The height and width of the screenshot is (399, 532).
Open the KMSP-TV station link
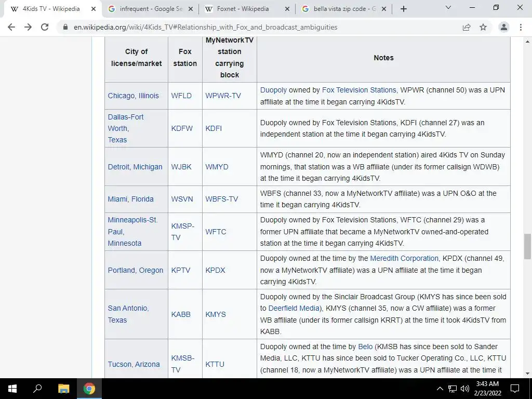(x=182, y=232)
